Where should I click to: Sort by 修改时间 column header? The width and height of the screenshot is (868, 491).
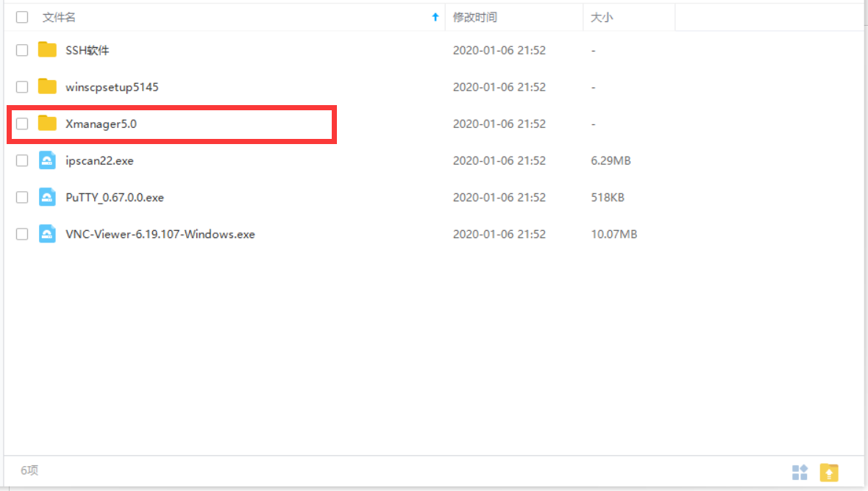(x=475, y=17)
